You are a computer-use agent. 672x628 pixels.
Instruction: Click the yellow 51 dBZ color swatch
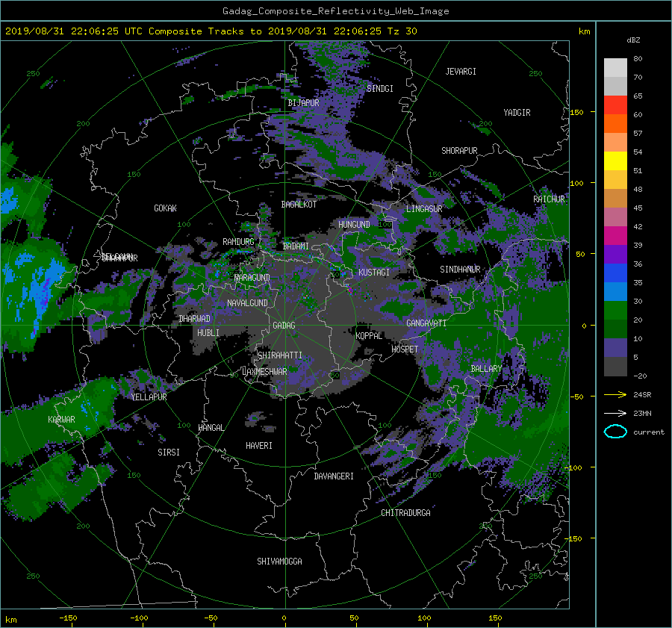click(x=615, y=161)
